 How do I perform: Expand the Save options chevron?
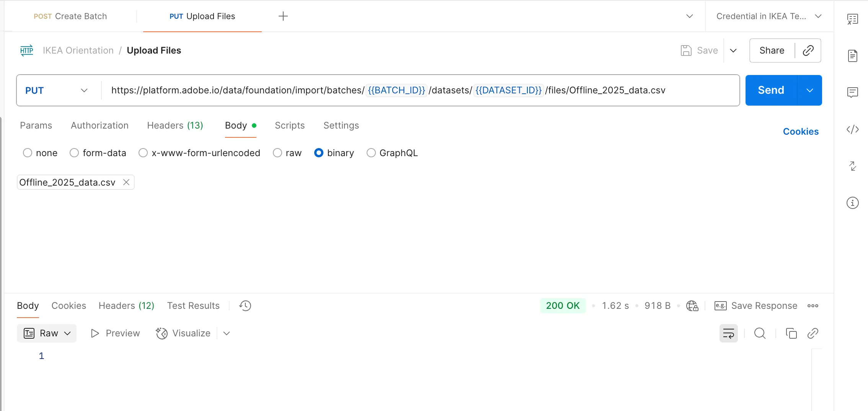click(x=733, y=51)
